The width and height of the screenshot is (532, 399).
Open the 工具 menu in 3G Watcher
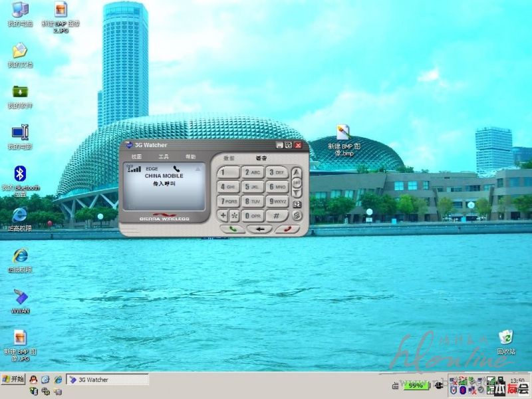pyautogui.click(x=164, y=157)
